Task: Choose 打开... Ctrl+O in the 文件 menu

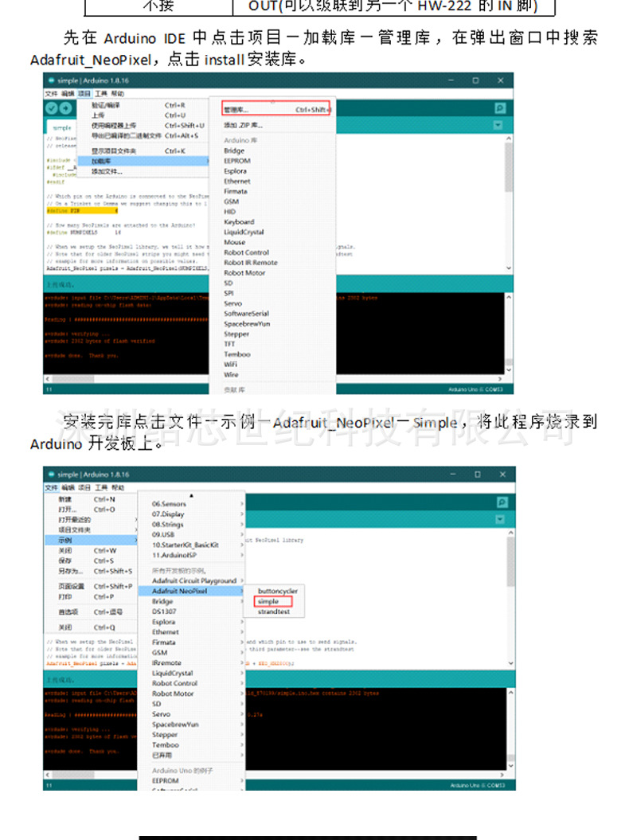Action: 91,510
